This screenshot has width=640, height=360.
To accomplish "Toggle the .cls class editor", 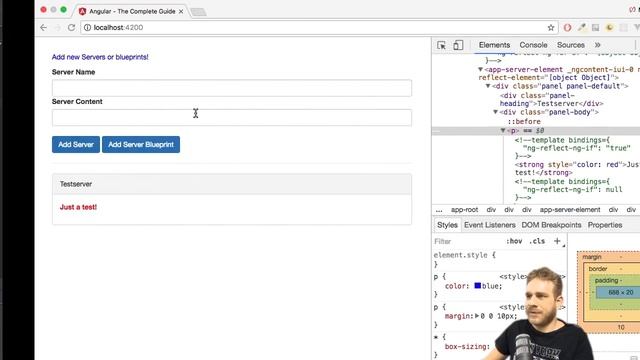I will click(x=537, y=241).
